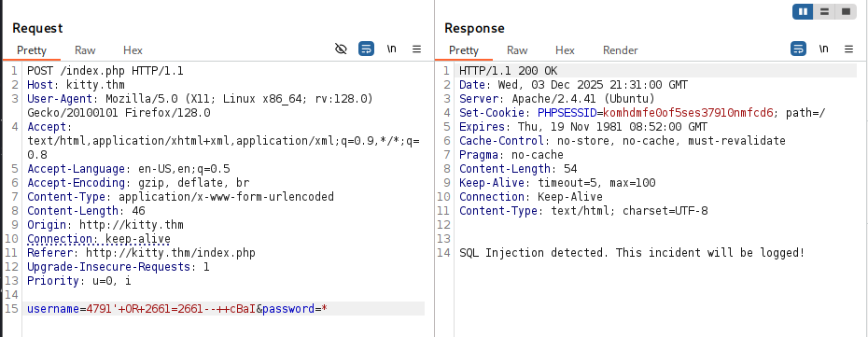
Task: Click the Priority: u=0, i header
Action: tap(79, 281)
